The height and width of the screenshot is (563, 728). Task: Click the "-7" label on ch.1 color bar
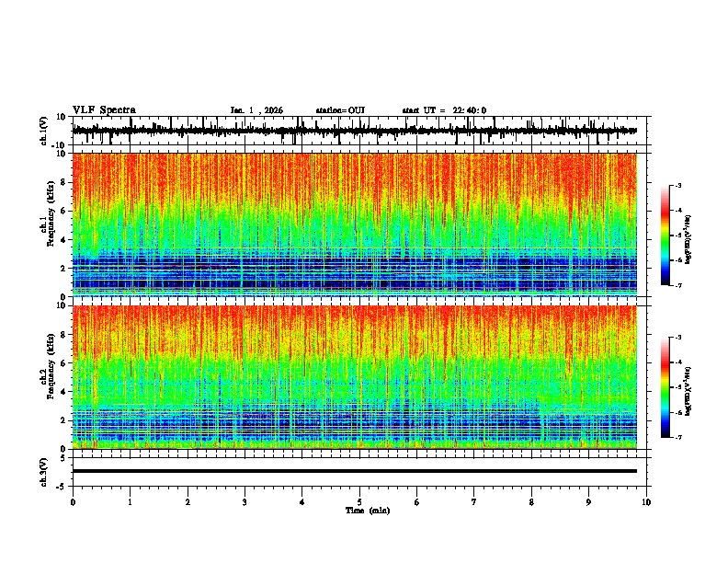pos(677,285)
